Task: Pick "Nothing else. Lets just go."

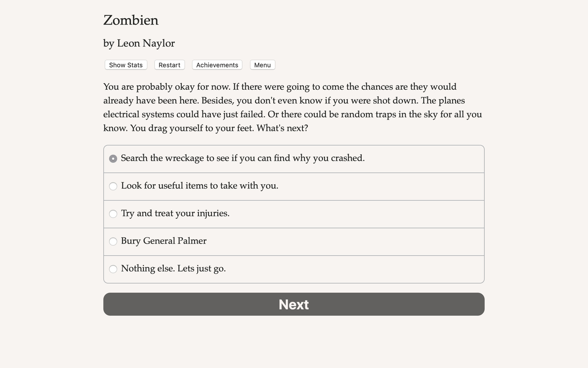Action: tap(113, 269)
